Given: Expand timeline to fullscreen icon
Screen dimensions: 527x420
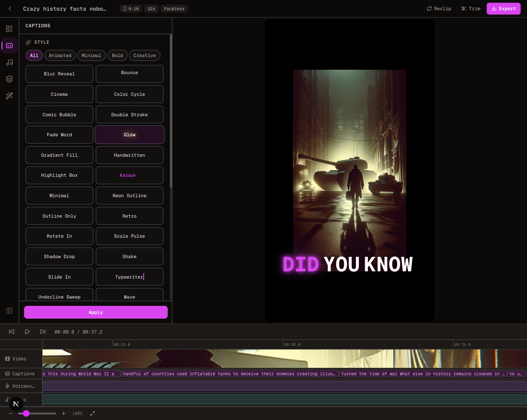Looking at the screenshot, I should point(92,413).
